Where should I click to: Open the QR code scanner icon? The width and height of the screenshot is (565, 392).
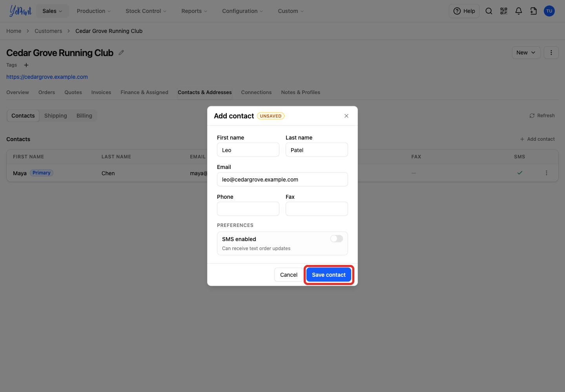tap(504, 11)
